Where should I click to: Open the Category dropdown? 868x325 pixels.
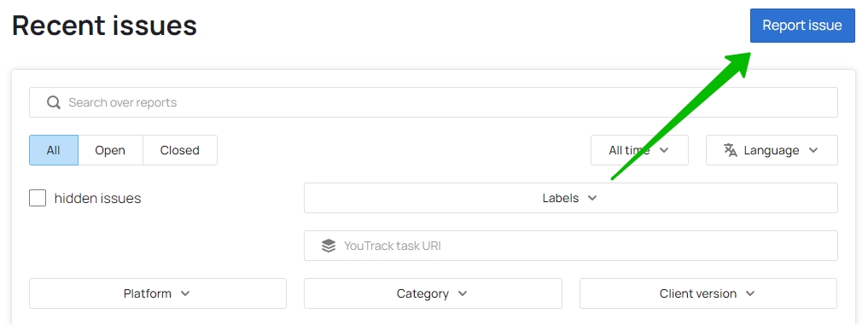tap(433, 293)
